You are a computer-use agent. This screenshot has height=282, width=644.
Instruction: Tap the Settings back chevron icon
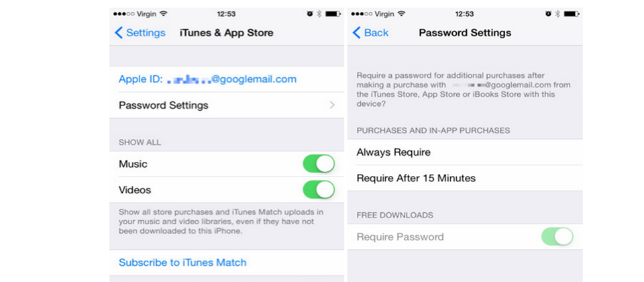coord(118,33)
